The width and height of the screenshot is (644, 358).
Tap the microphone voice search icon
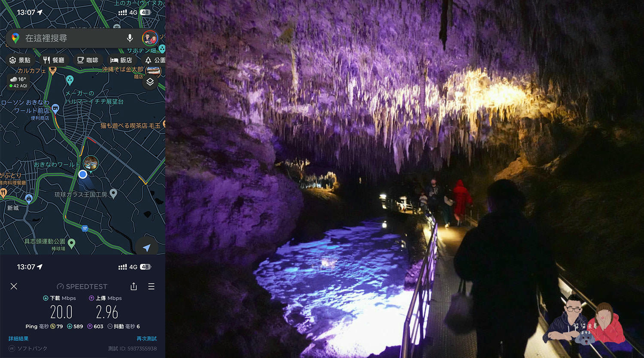click(130, 38)
